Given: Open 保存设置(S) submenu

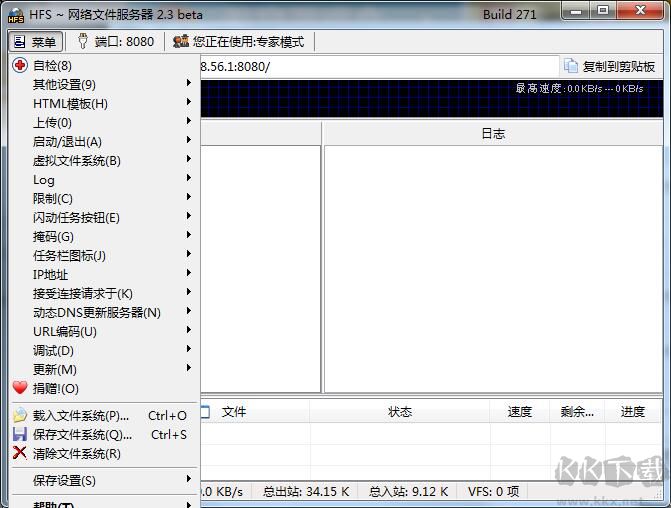Looking at the screenshot, I should 104,480.
